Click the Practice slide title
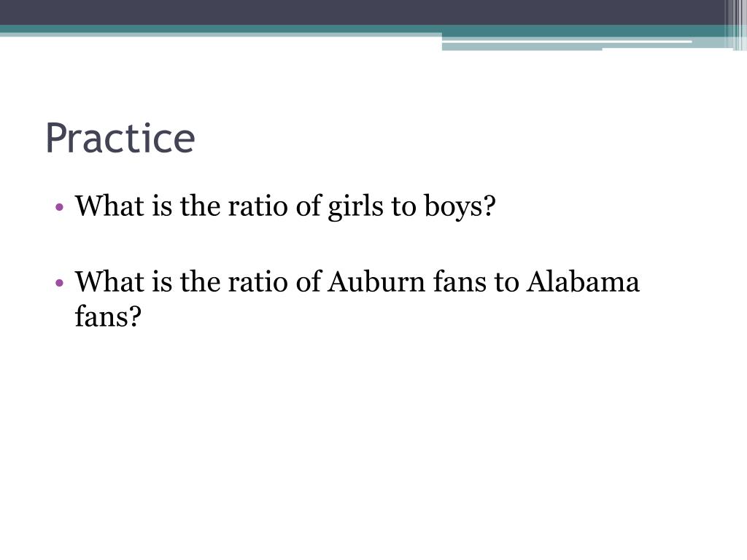Image resolution: width=747 pixels, height=560 pixels. point(120,138)
